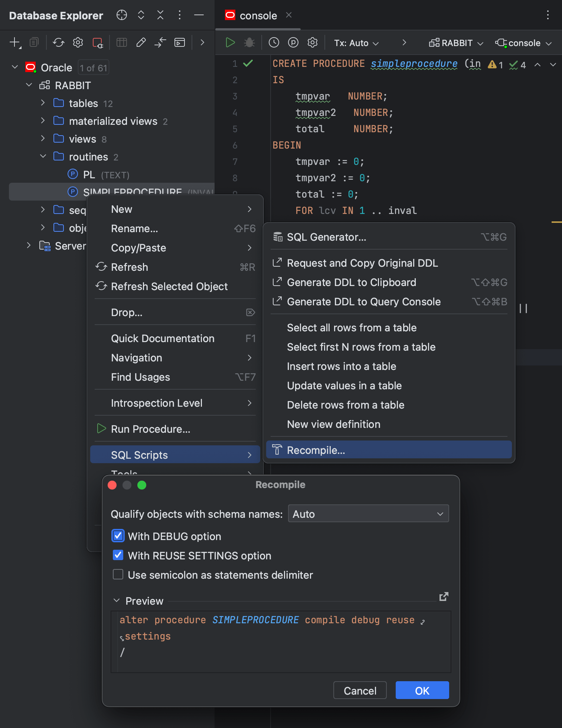Viewport: 562px width, 728px height.
Task: Uncheck With REUSE SETTINGS option
Action: pyautogui.click(x=118, y=555)
